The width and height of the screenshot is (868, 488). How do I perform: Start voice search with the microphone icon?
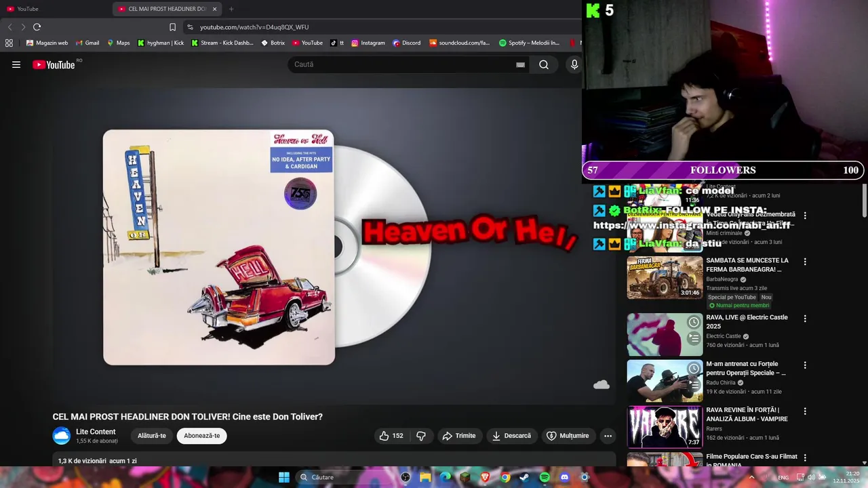[574, 64]
